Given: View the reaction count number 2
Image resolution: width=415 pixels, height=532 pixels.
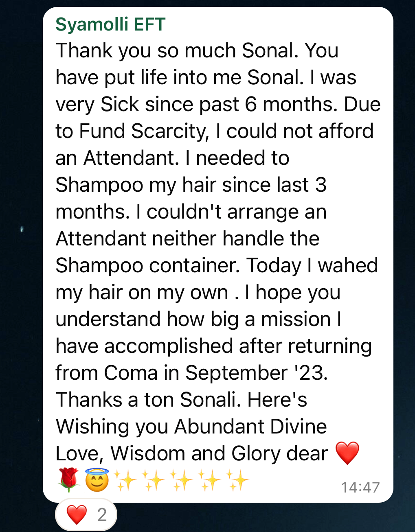Looking at the screenshot, I should tap(102, 515).
